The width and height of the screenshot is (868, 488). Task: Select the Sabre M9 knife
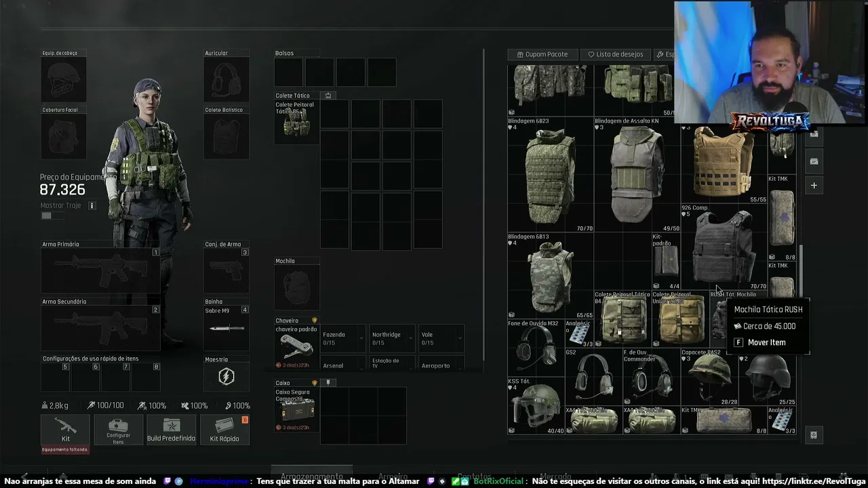click(x=226, y=328)
